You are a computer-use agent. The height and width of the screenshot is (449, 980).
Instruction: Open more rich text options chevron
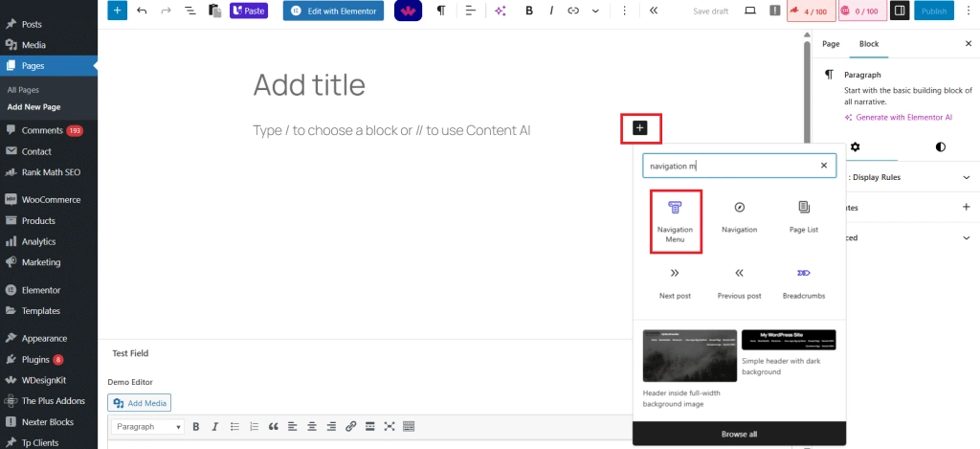[x=595, y=11]
